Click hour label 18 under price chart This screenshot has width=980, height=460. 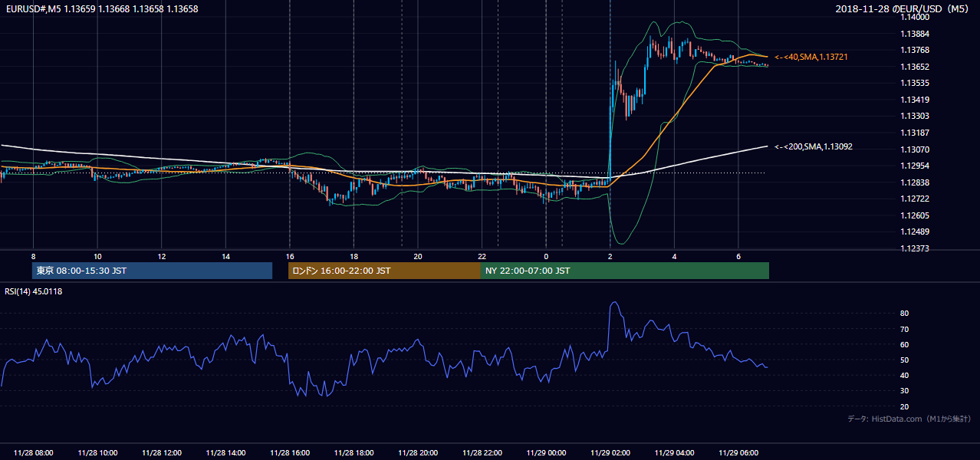coord(354,256)
